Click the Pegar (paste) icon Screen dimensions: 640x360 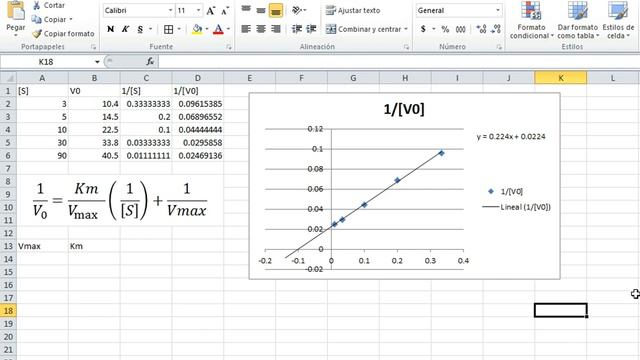tap(16, 11)
